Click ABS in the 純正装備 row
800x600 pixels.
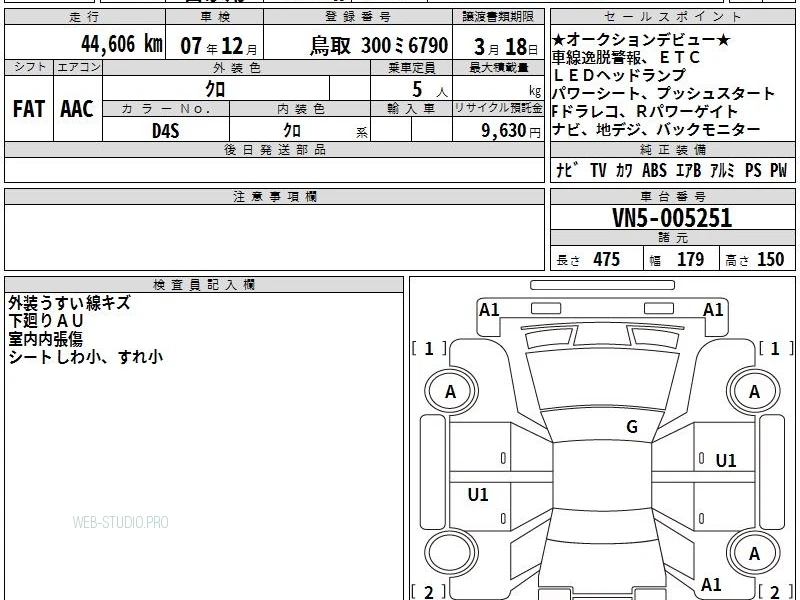[654, 170]
